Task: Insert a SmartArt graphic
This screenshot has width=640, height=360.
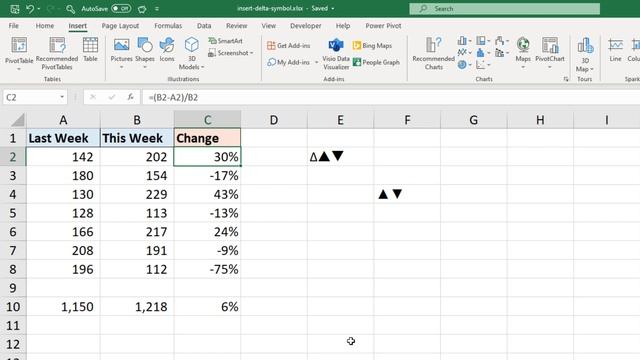Action: click(x=226, y=41)
